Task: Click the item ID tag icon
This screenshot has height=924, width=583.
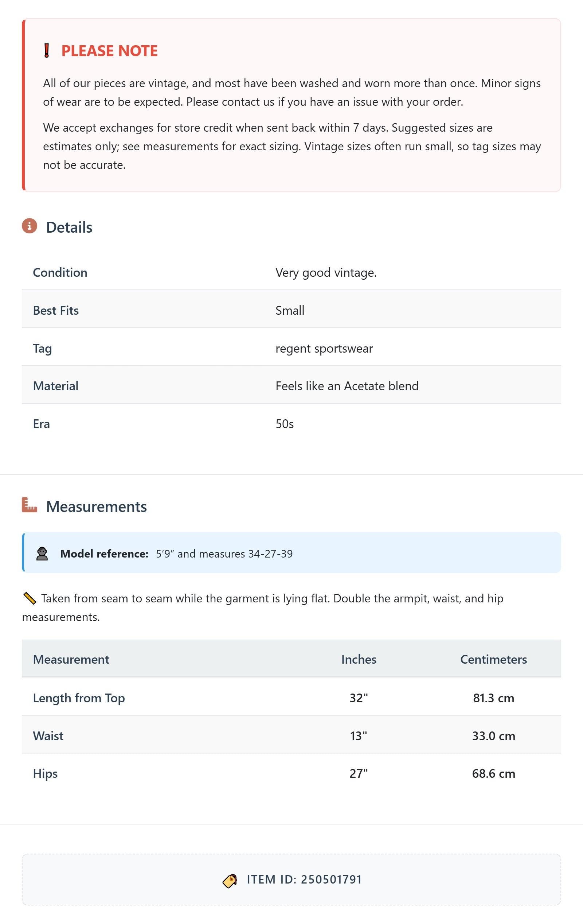Action: click(x=230, y=881)
